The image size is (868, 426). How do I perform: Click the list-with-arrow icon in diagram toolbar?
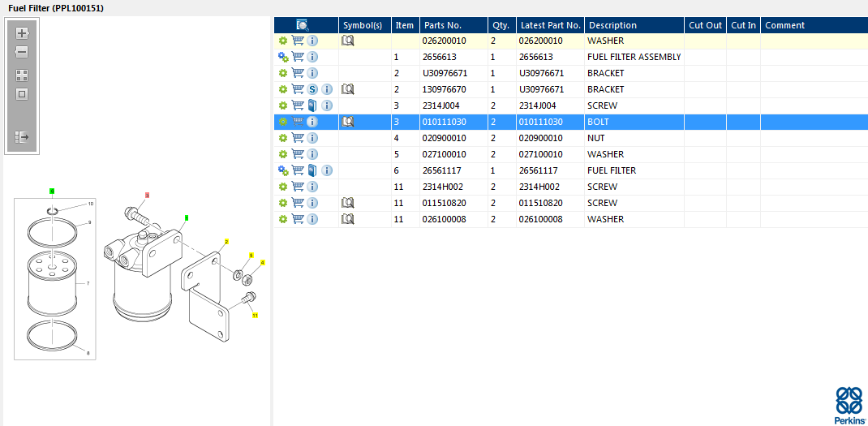click(22, 137)
